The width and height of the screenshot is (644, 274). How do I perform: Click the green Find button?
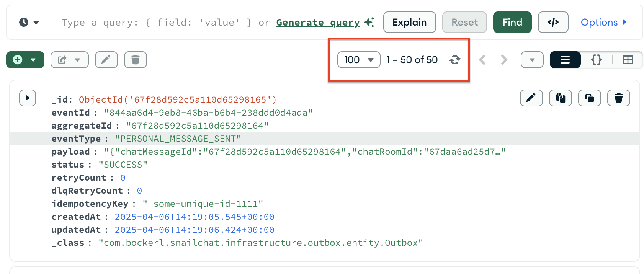coord(512,22)
